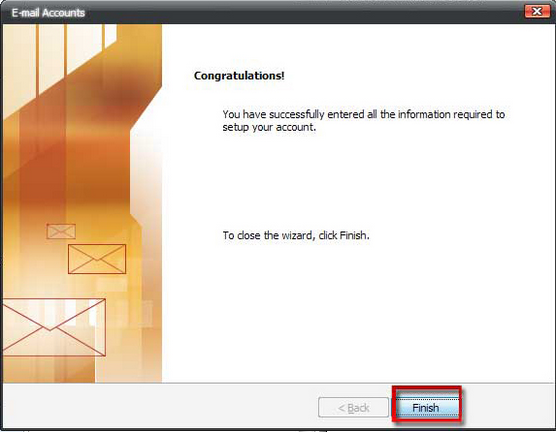This screenshot has width=556, height=432.
Task: Click the blank white area below the instruction text
Action: coord(355,312)
